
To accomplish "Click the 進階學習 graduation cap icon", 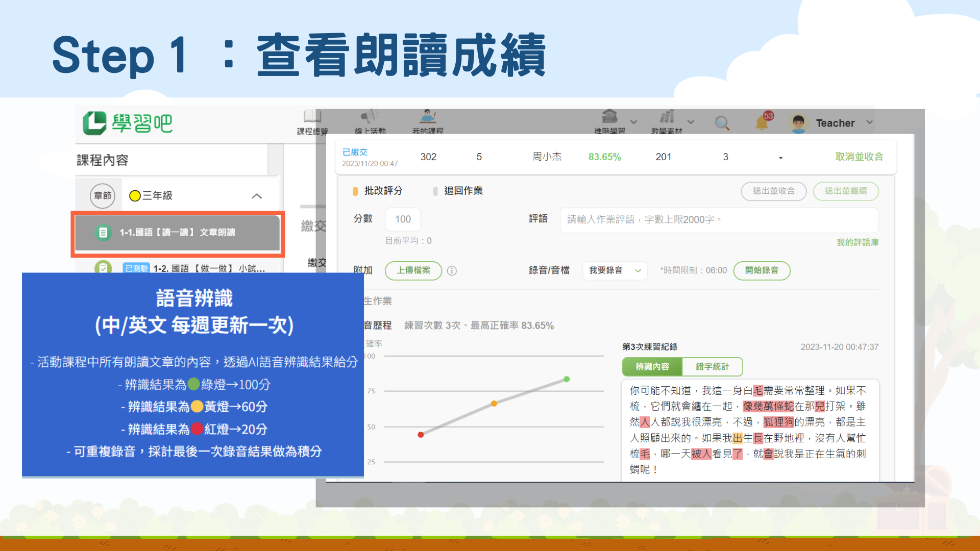I will point(609,116).
